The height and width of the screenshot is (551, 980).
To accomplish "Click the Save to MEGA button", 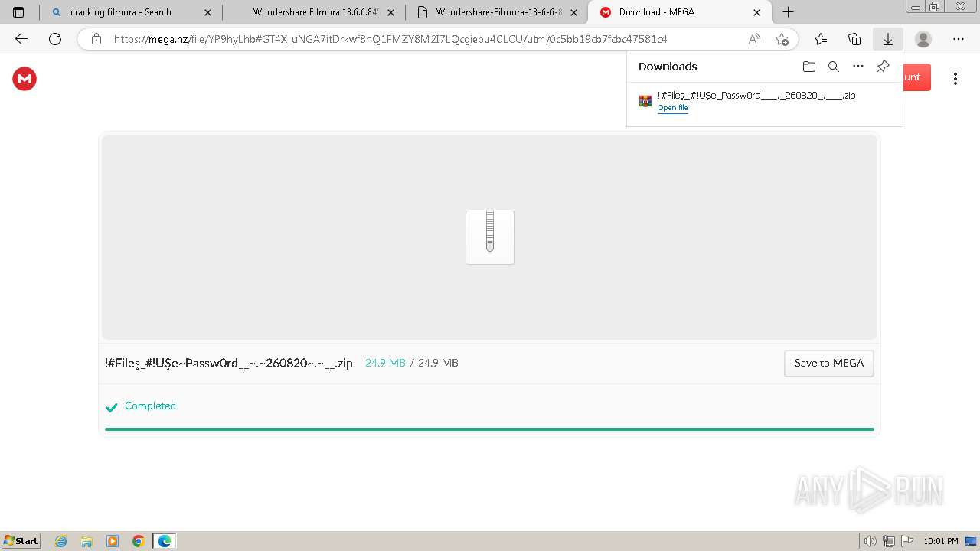I will tap(828, 364).
